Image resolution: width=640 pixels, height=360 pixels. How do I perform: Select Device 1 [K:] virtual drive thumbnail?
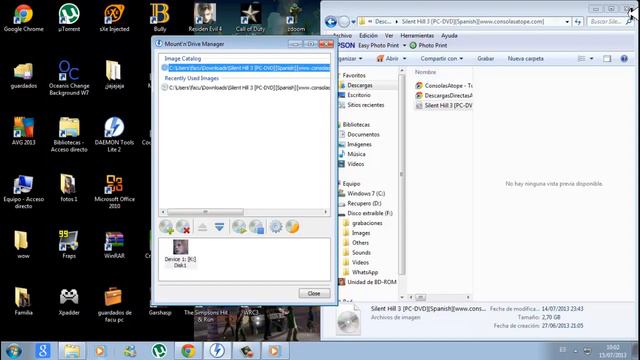click(x=180, y=253)
